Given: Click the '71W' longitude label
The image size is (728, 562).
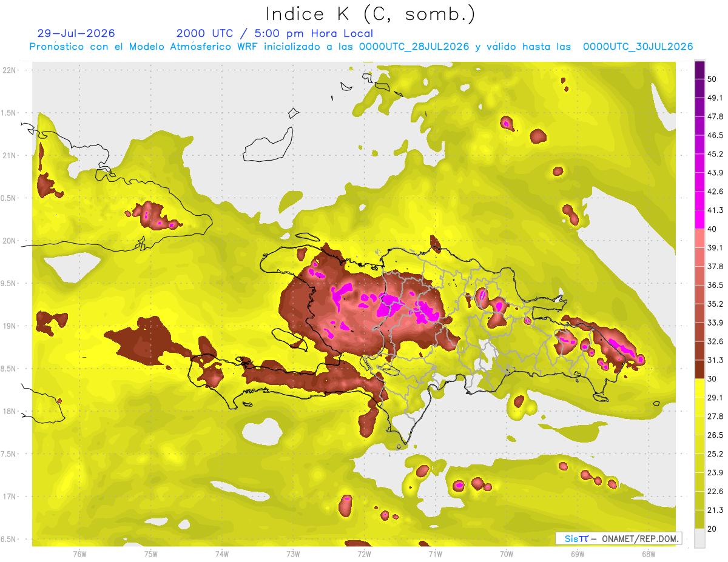Looking at the screenshot, I should point(435,553).
